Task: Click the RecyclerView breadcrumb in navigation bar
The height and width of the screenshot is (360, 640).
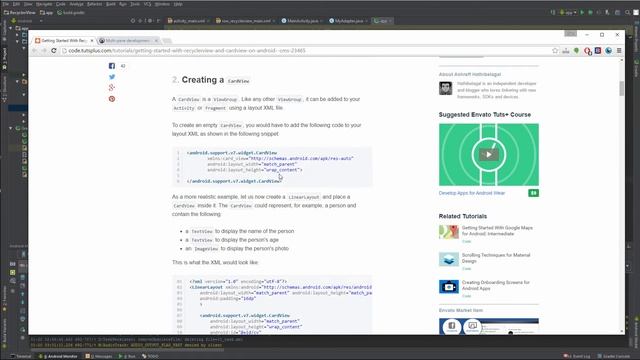Action: 20,13
